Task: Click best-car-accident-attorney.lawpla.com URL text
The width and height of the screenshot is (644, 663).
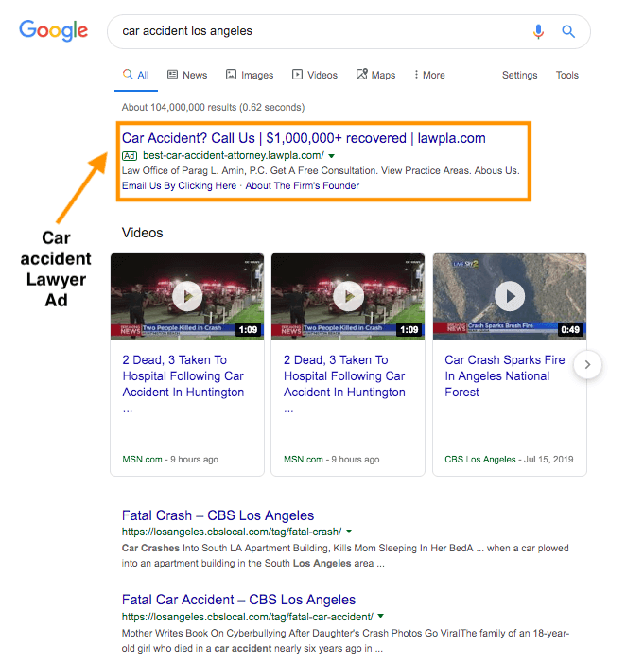Action: click(234, 156)
